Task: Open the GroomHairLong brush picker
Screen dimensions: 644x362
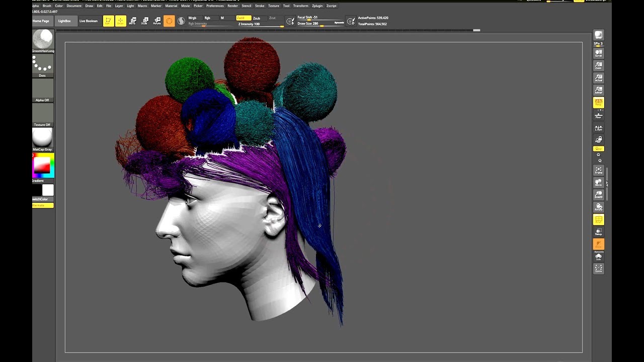Action: [43, 41]
